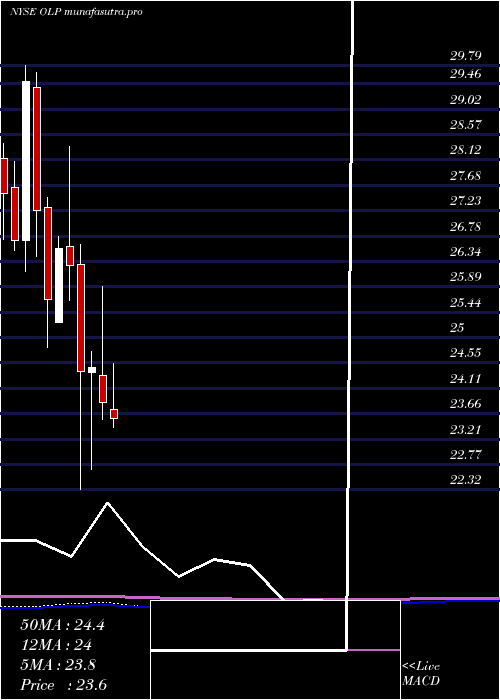Click the 27.23 price level label
Image resolution: width=500 pixels, height=700 pixels.
[x=466, y=201]
